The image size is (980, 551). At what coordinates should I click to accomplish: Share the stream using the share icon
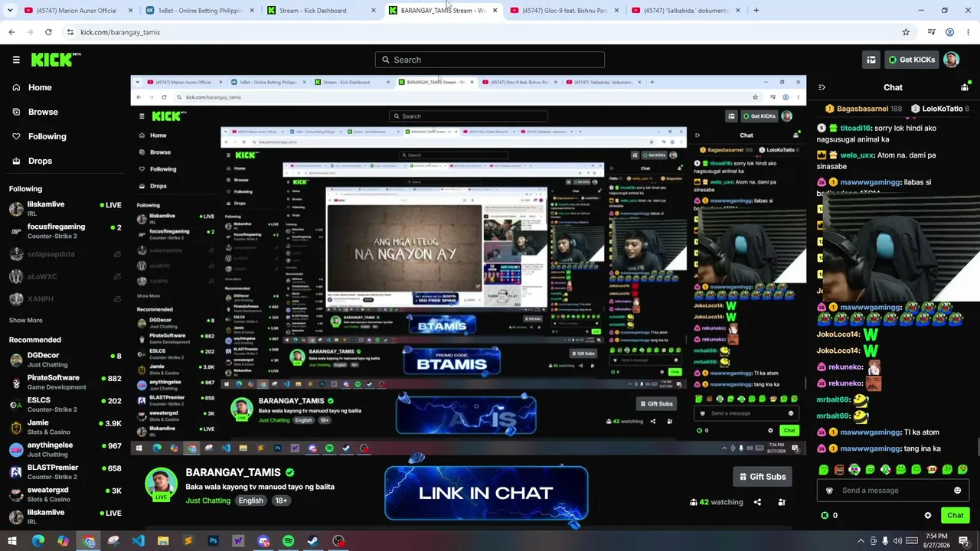click(x=757, y=502)
